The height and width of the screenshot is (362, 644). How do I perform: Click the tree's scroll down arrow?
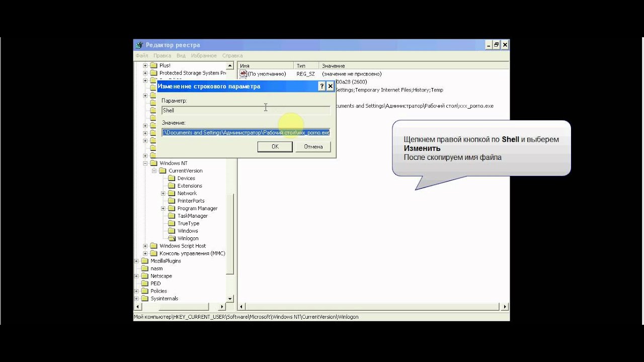(230, 299)
